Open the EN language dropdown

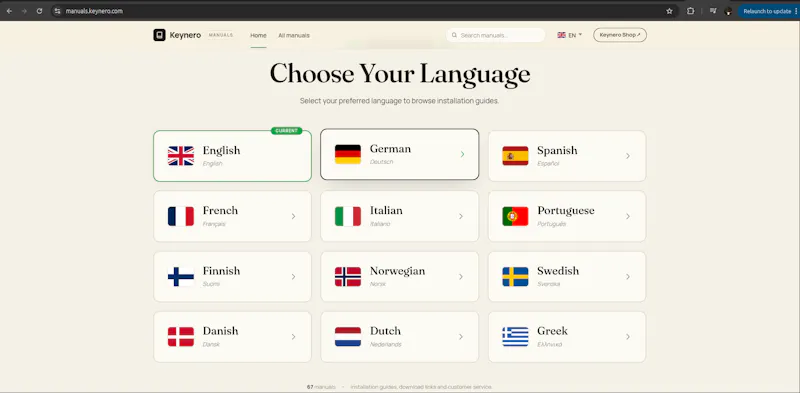click(569, 35)
